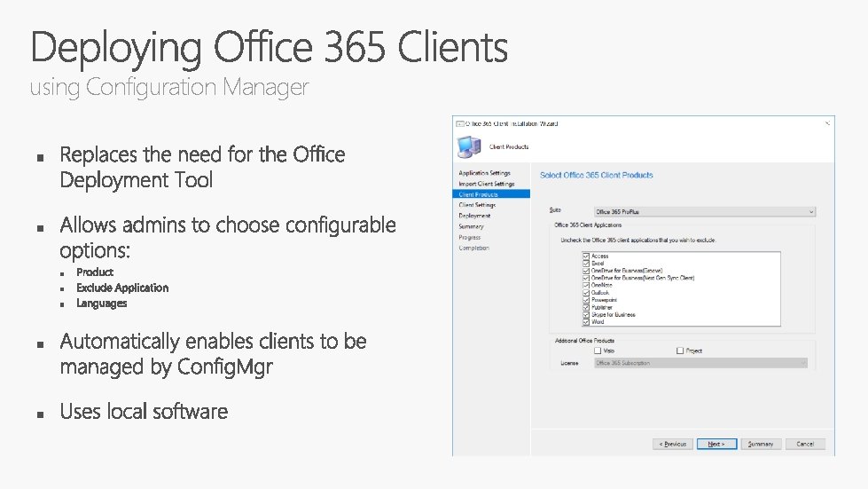Click the 'Uses local software' bullet
This screenshot has width=868, height=489.
coord(144,412)
